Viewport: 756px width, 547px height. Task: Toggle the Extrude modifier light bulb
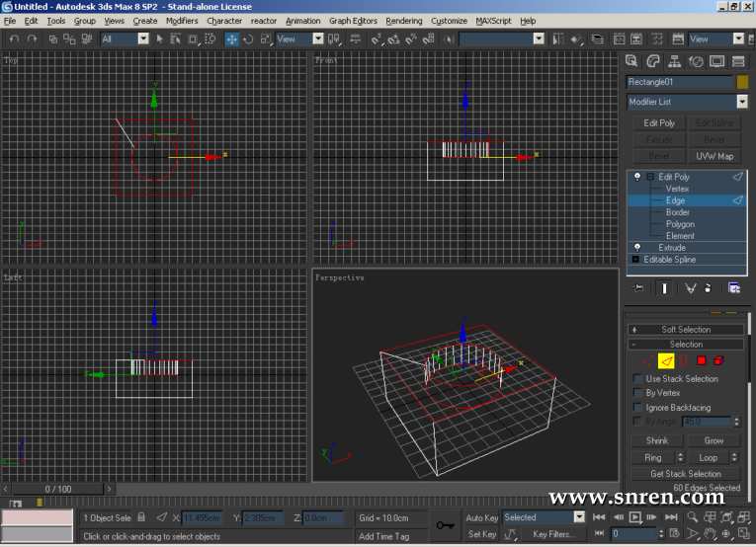click(x=636, y=248)
